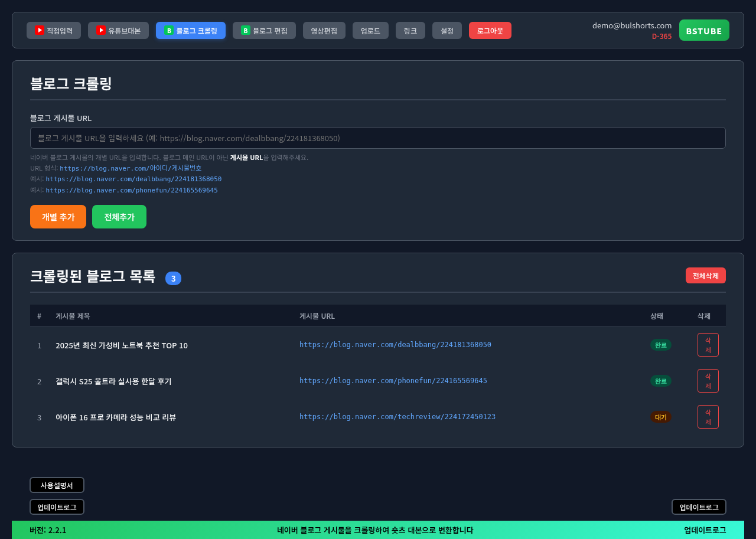The width and height of the screenshot is (756, 539).
Task: Open the 링크 tab
Action: (410, 31)
